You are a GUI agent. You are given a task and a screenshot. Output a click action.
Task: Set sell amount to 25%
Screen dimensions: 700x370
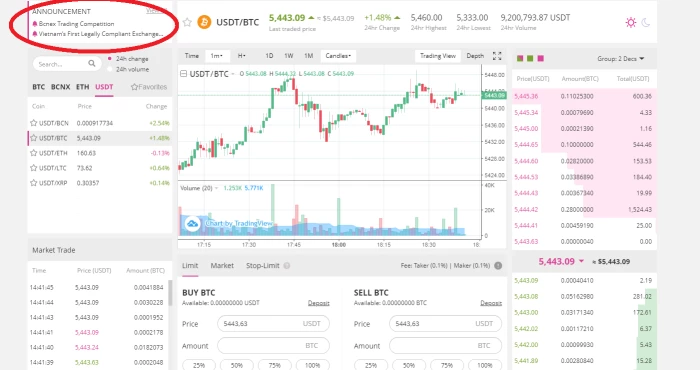pyautogui.click(x=371, y=365)
